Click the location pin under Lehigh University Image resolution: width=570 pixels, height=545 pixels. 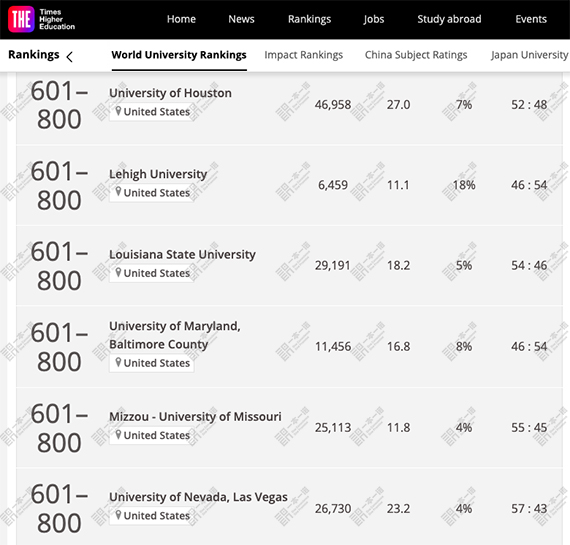tap(118, 192)
